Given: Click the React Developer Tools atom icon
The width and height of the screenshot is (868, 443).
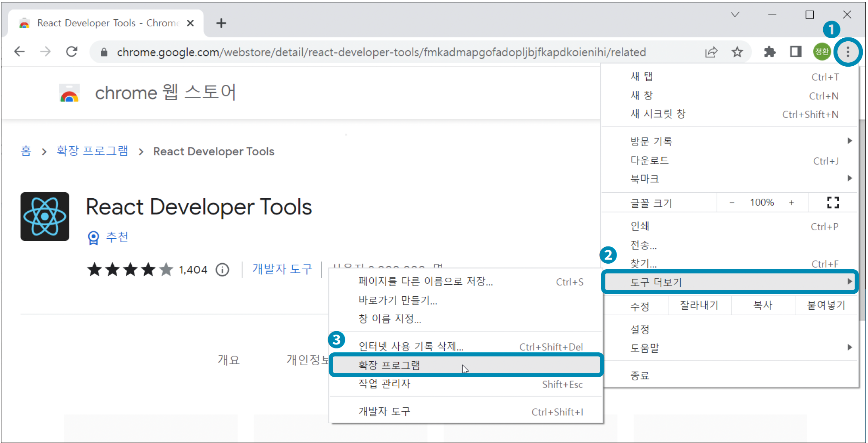Looking at the screenshot, I should point(45,216).
